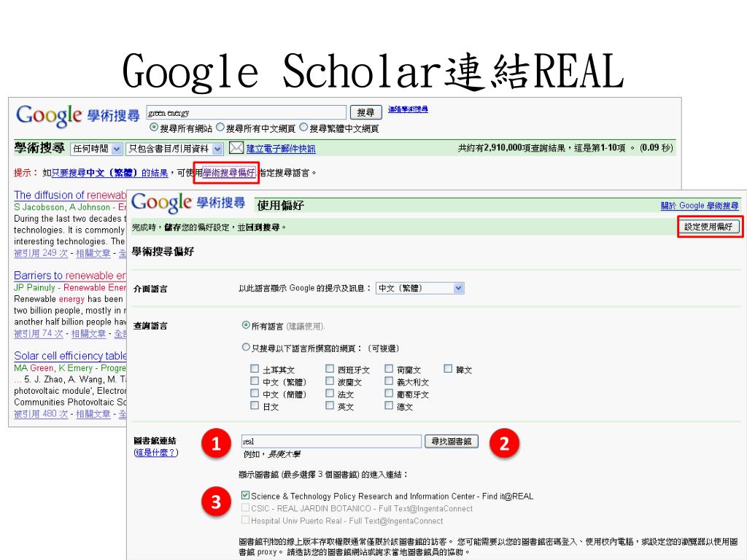Image resolution: width=747 pixels, height=560 pixels.
Task: Open result 'Barriers to renewable en...'
Action: [x=70, y=276]
